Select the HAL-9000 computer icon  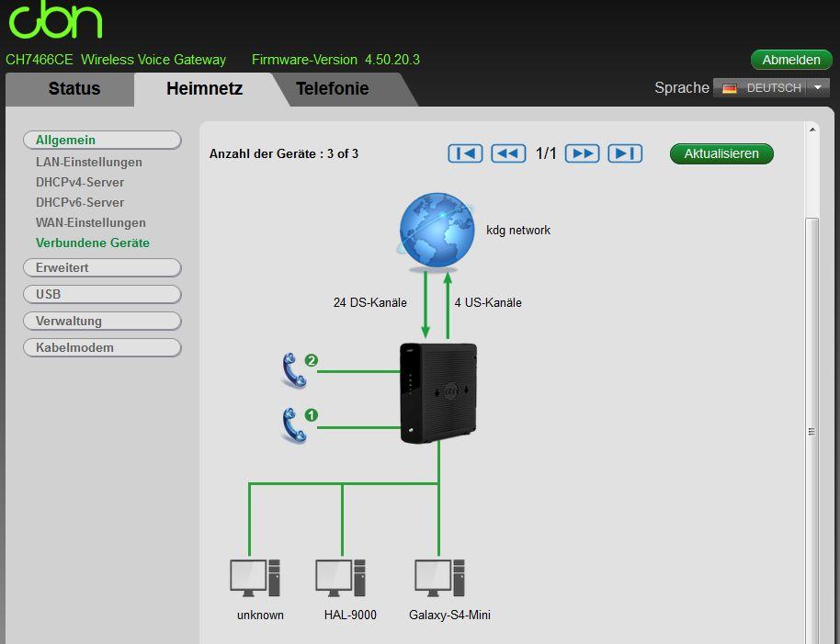pyautogui.click(x=341, y=578)
